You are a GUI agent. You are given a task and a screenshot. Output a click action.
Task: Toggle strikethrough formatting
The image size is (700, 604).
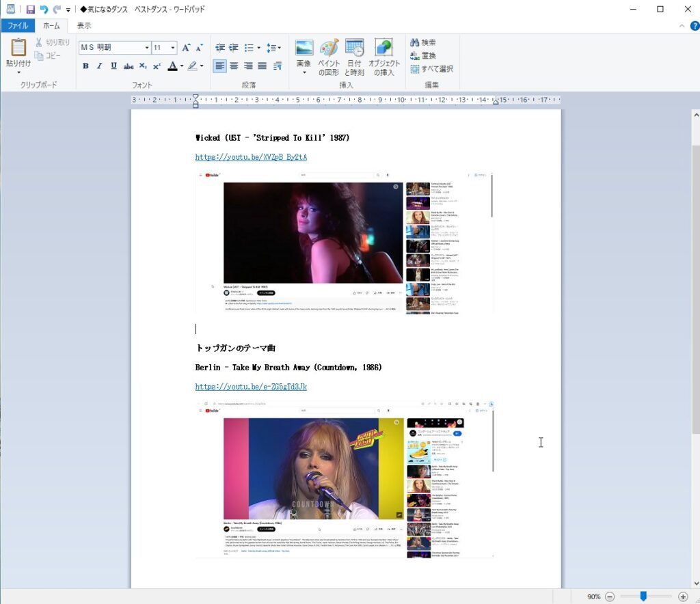point(129,66)
